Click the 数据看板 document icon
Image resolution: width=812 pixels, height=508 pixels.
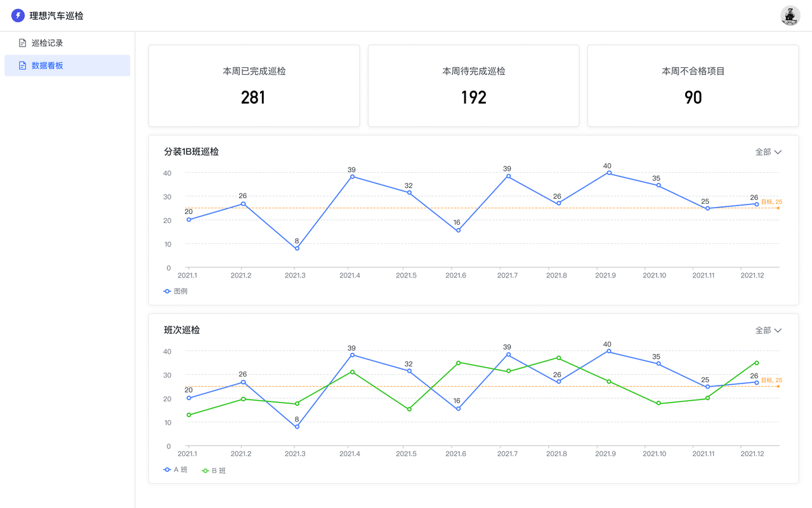23,65
